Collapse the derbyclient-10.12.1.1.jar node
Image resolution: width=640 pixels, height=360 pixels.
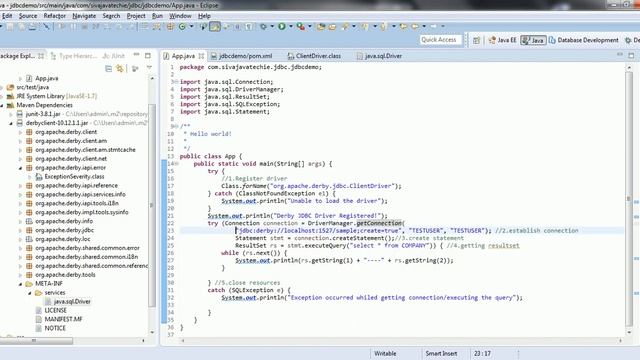pos(11,123)
